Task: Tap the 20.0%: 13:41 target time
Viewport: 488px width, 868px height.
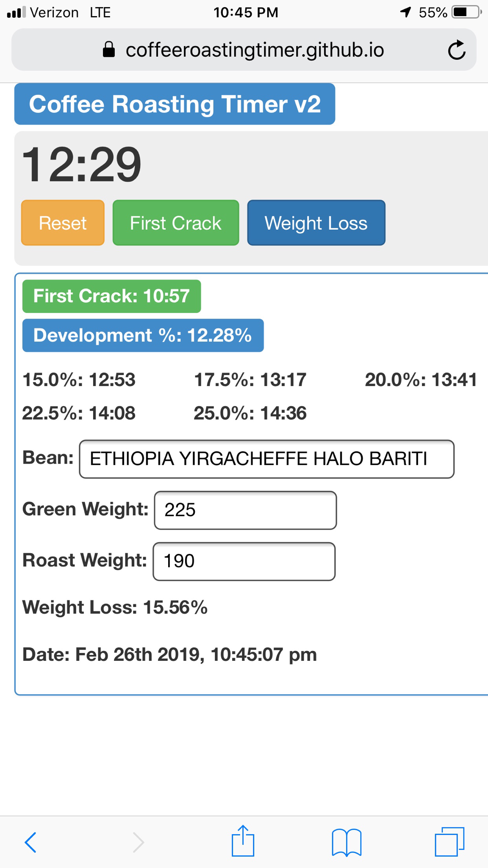Action: pos(421,380)
